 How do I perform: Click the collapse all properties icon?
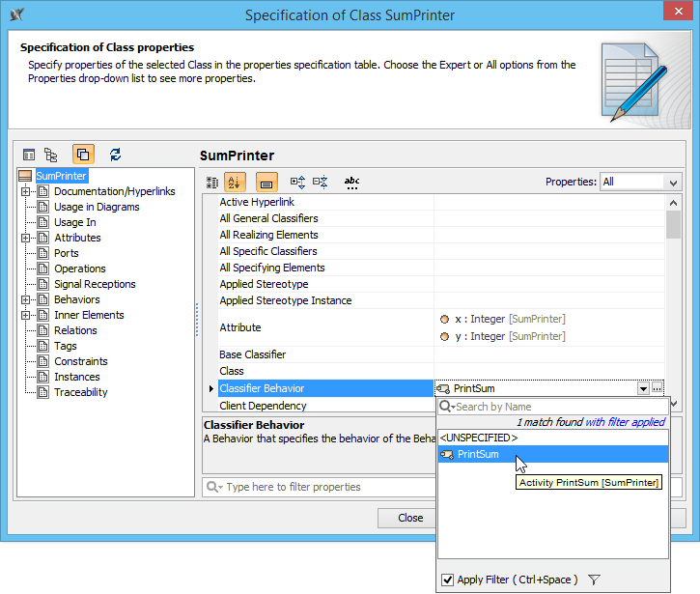(x=321, y=182)
